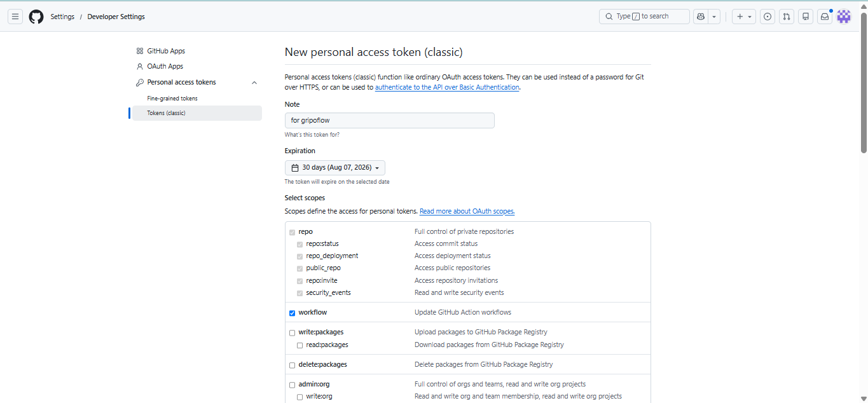The image size is (868, 403).
Task: View pull requests via the header icon
Action: tap(787, 17)
